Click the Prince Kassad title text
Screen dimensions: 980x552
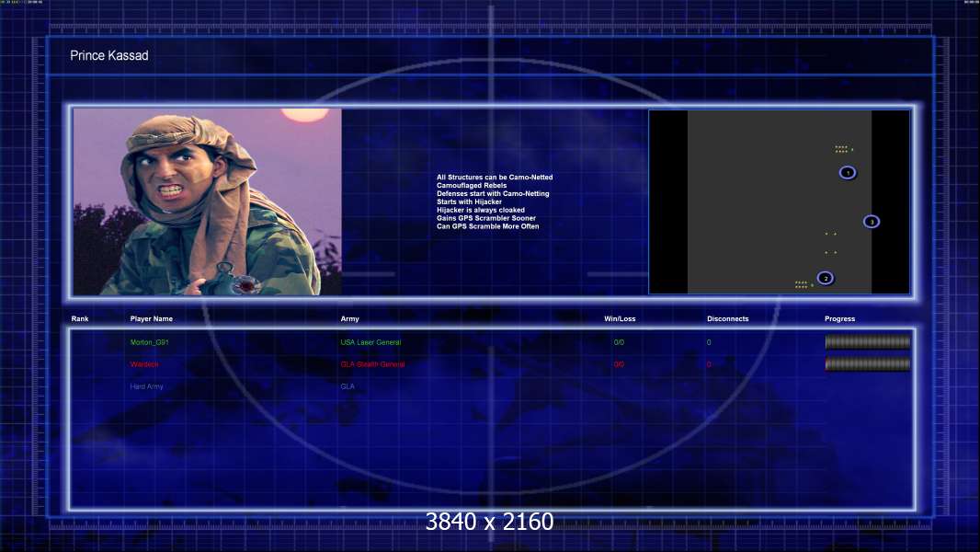[x=109, y=55]
